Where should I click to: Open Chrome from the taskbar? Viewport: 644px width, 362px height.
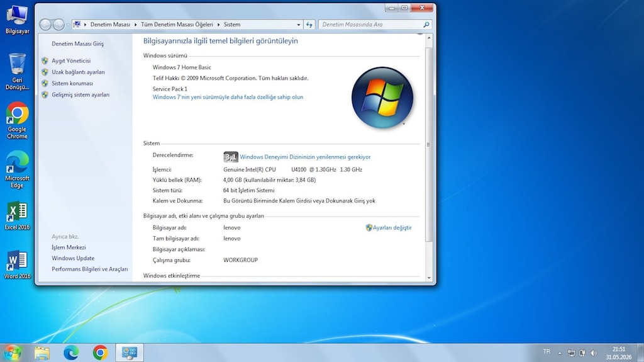click(100, 353)
